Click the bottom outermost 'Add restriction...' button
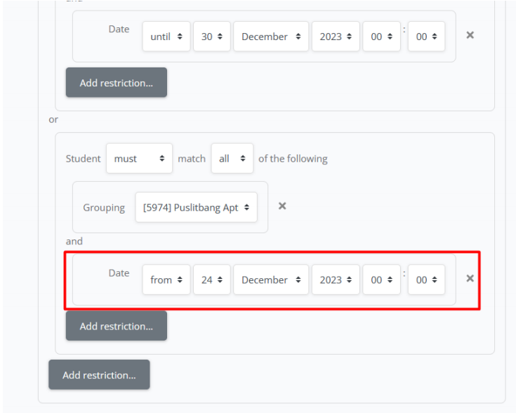Screen dimensions: 523x420 point(99,375)
